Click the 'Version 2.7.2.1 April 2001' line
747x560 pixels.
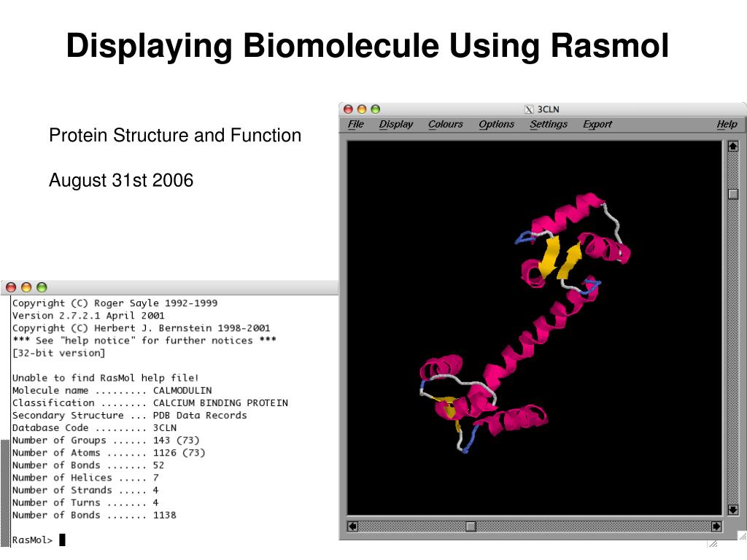tap(88, 316)
